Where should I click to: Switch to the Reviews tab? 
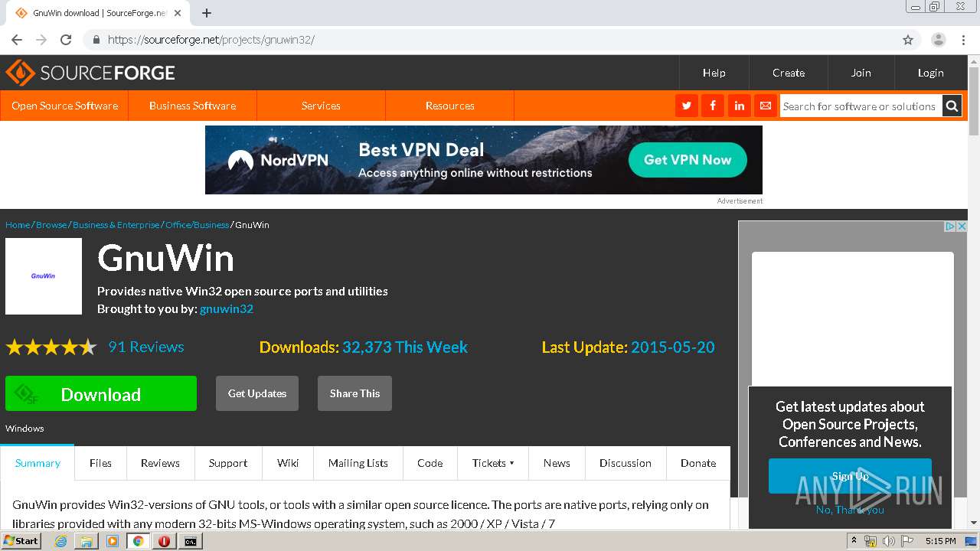[160, 463]
